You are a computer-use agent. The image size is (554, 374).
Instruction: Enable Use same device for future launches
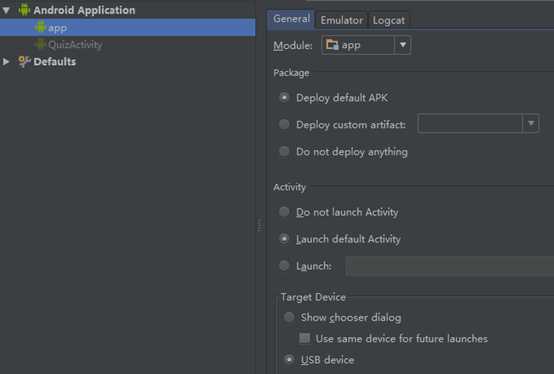pos(304,338)
